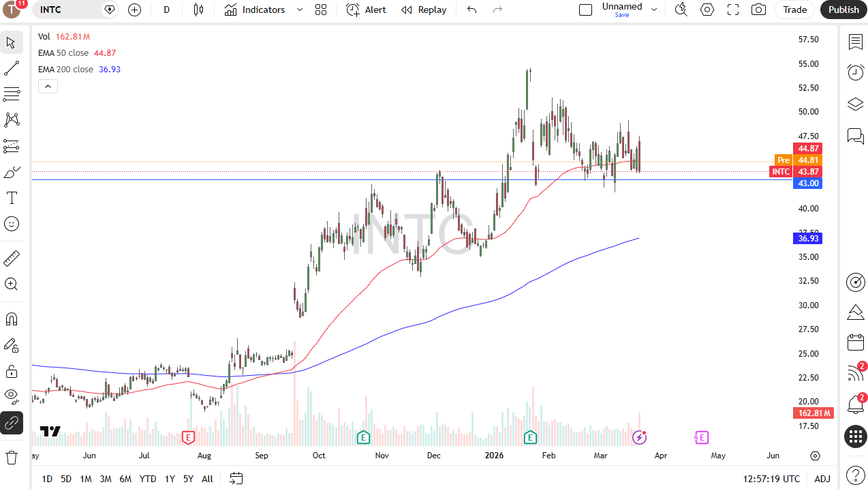The height and width of the screenshot is (489, 868).
Task: Open the Fibonacci retracement tools
Action: pos(12,94)
